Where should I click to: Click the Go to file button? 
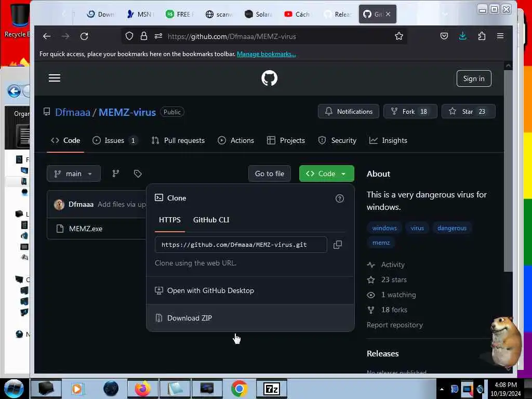click(270, 174)
